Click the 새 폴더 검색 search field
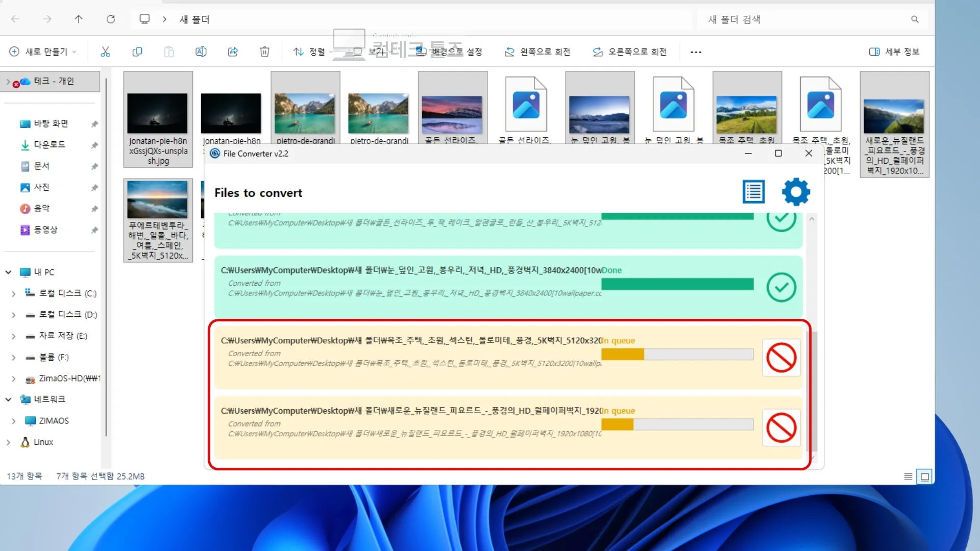 tap(812, 19)
